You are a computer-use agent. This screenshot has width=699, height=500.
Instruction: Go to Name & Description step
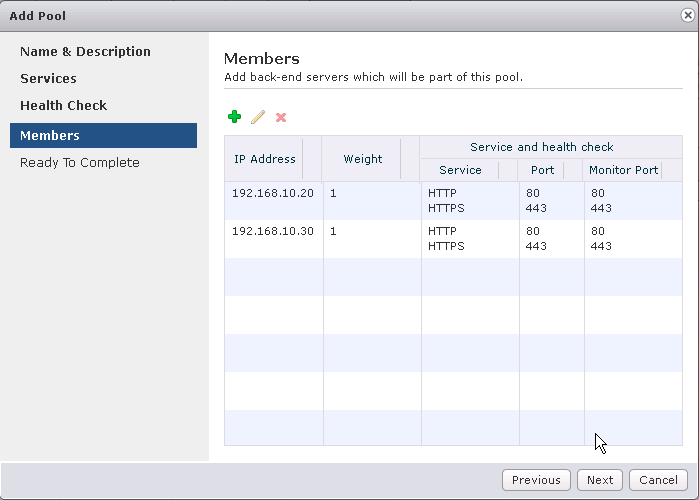tap(85, 52)
